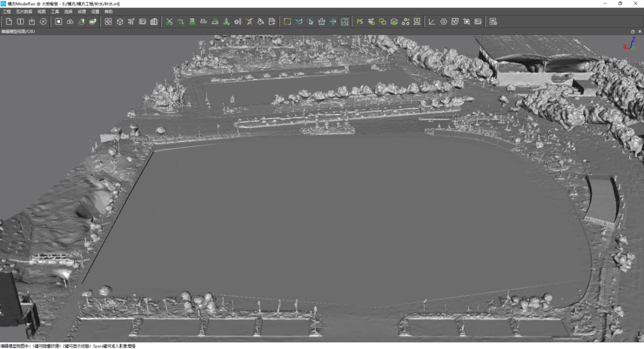Open the 选择 menu
Screen dimensions: 644x349
click(68, 12)
